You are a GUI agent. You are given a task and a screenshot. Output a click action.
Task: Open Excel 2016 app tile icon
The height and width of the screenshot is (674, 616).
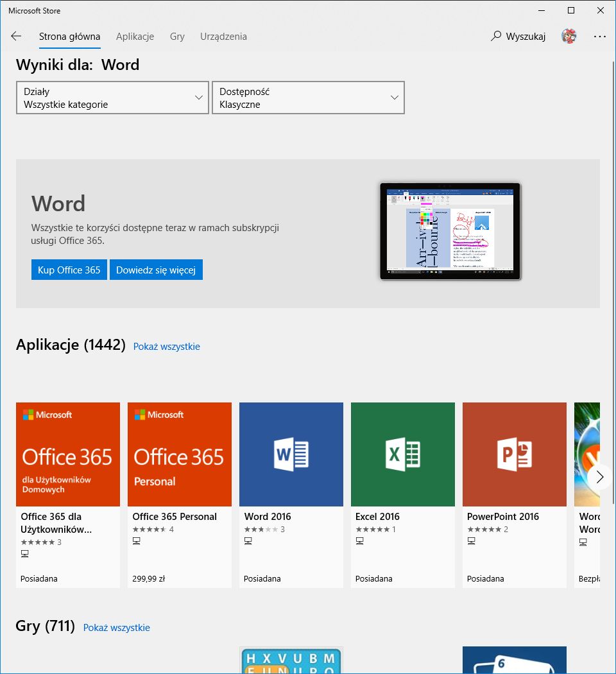[x=403, y=454]
